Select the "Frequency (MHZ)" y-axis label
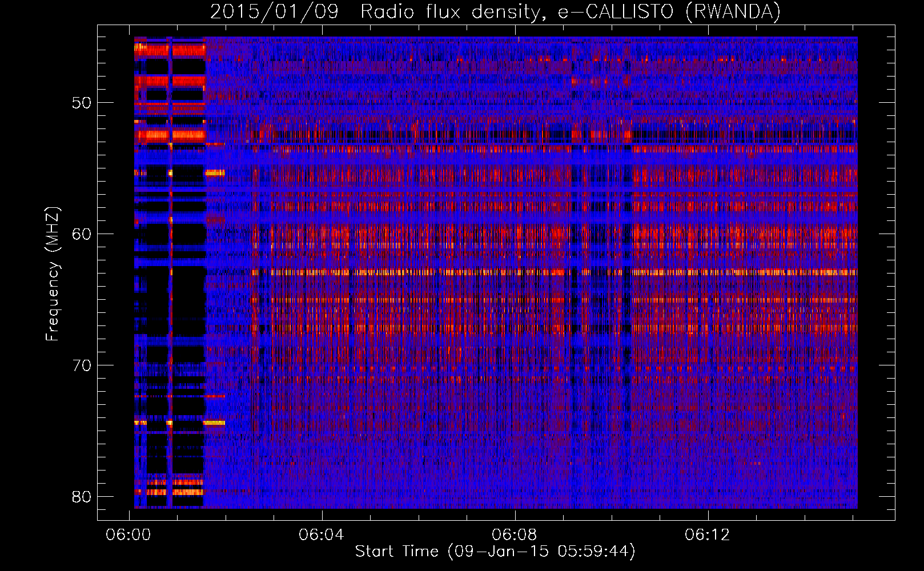The height and width of the screenshot is (571, 924). tap(53, 274)
